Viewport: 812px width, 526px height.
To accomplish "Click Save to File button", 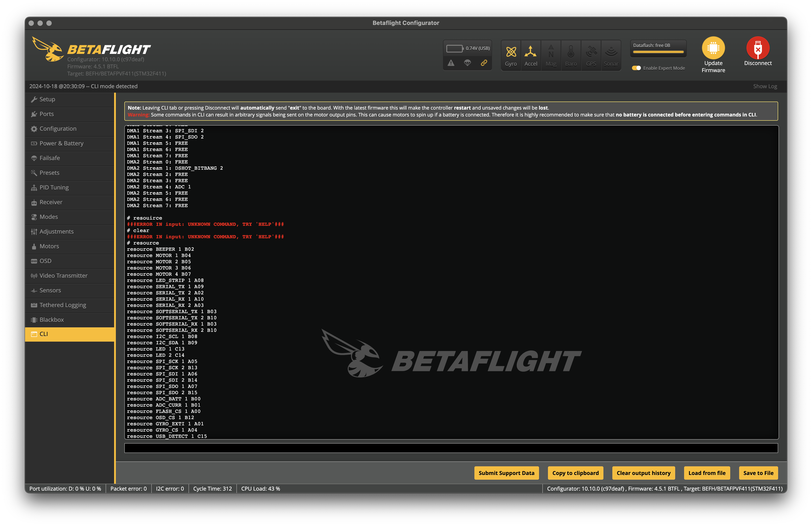I will pyautogui.click(x=758, y=473).
